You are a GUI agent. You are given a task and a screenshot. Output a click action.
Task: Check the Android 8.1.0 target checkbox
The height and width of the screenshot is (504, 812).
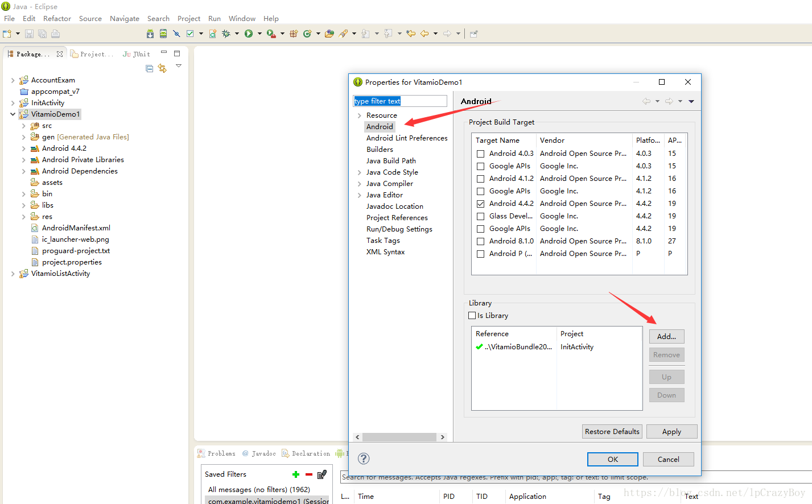(x=481, y=241)
